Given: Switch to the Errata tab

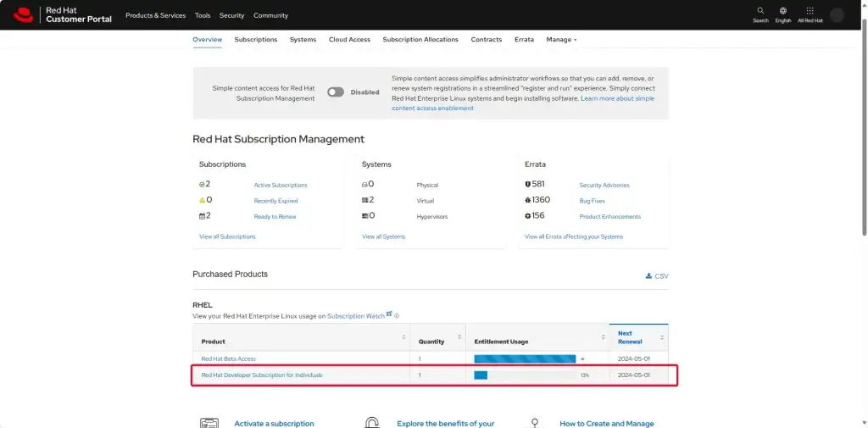Looking at the screenshot, I should coord(524,40).
